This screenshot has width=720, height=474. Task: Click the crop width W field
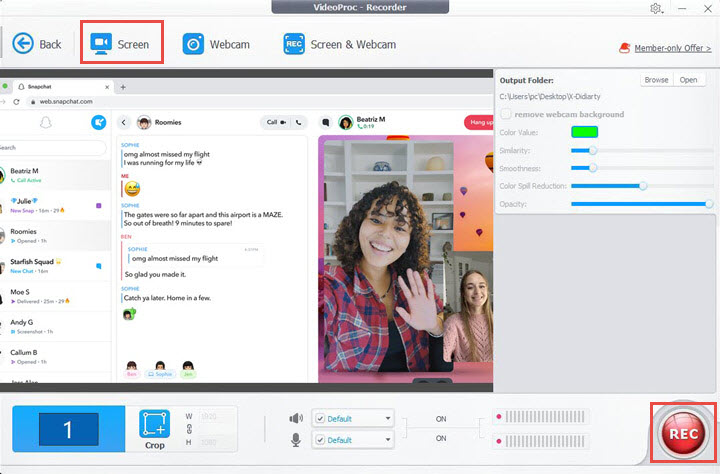click(217, 417)
